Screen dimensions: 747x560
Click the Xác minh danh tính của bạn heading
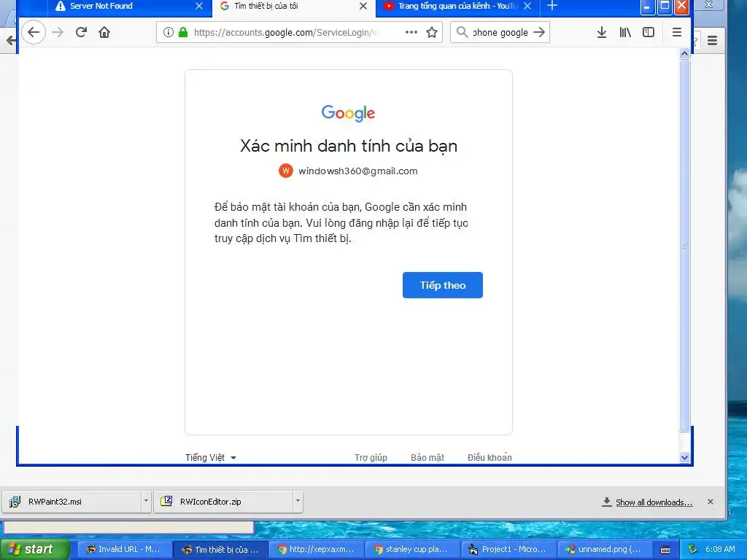click(348, 146)
